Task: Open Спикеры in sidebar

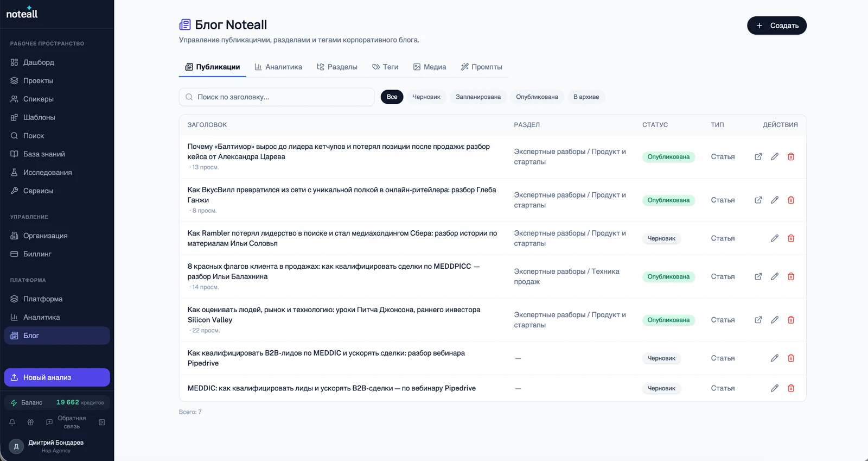Action: pos(57,99)
